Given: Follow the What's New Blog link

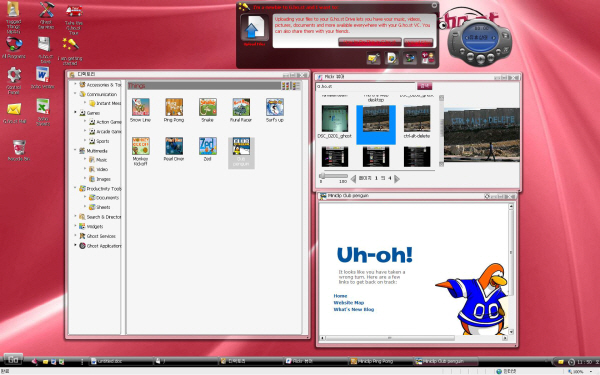Looking at the screenshot, I should (354, 309).
